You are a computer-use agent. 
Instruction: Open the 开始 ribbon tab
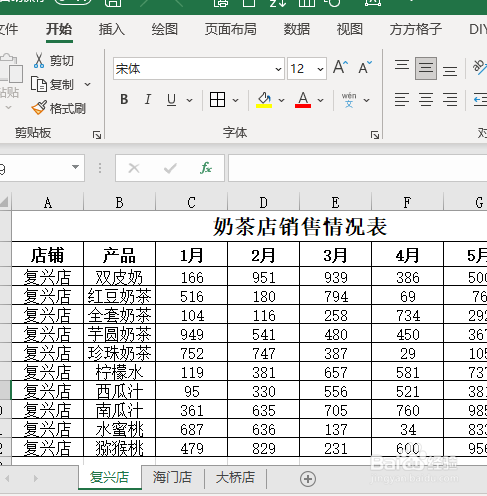pos(59,29)
